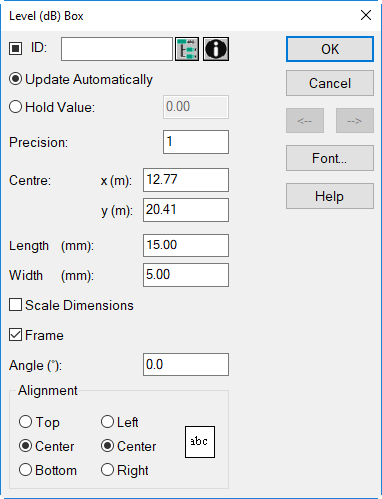Viewport: 382px width, 499px height.
Task: Uncheck the Frame checkbox
Action: (36, 335)
